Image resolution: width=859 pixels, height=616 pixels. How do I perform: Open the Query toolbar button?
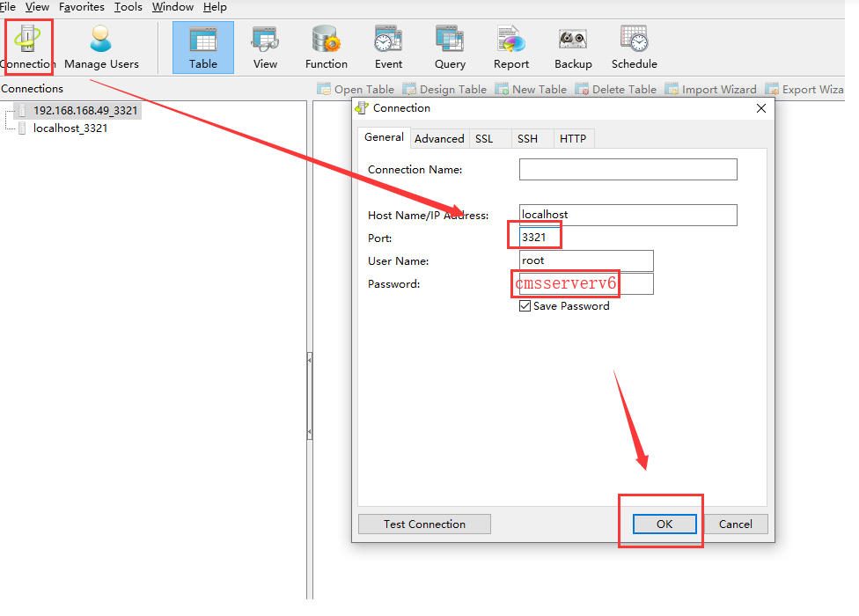click(x=450, y=48)
